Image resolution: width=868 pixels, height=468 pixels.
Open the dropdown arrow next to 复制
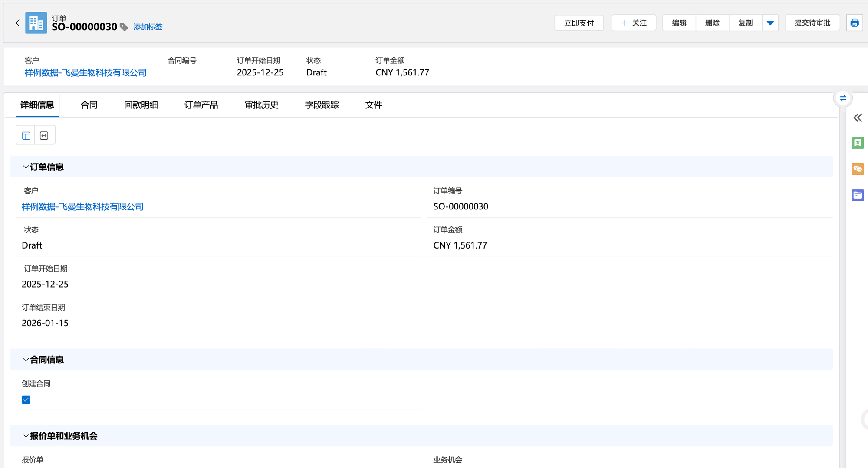(770, 23)
